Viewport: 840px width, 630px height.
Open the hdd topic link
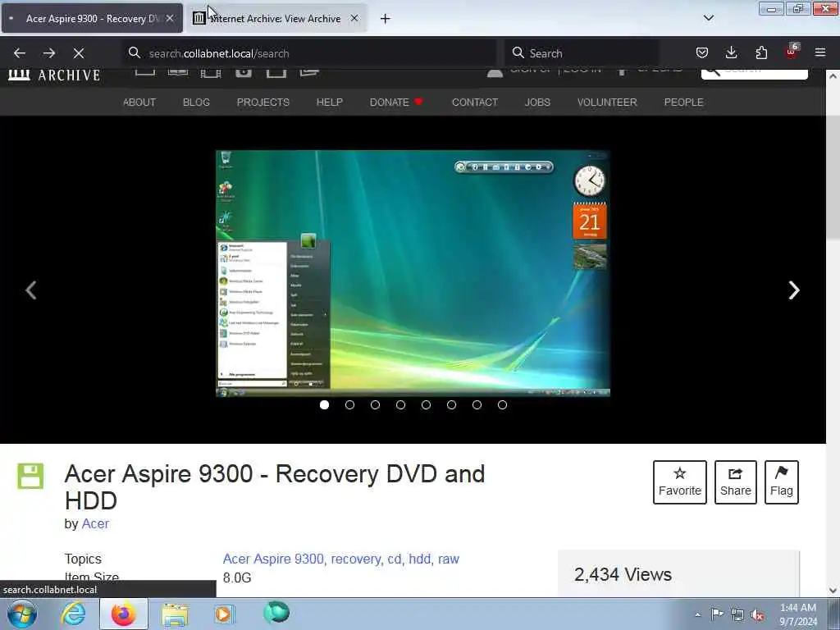point(420,559)
